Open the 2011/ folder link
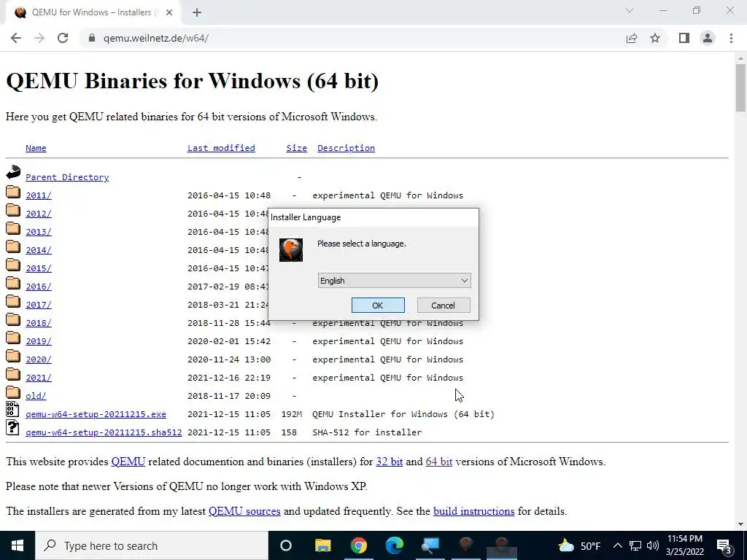 click(39, 195)
